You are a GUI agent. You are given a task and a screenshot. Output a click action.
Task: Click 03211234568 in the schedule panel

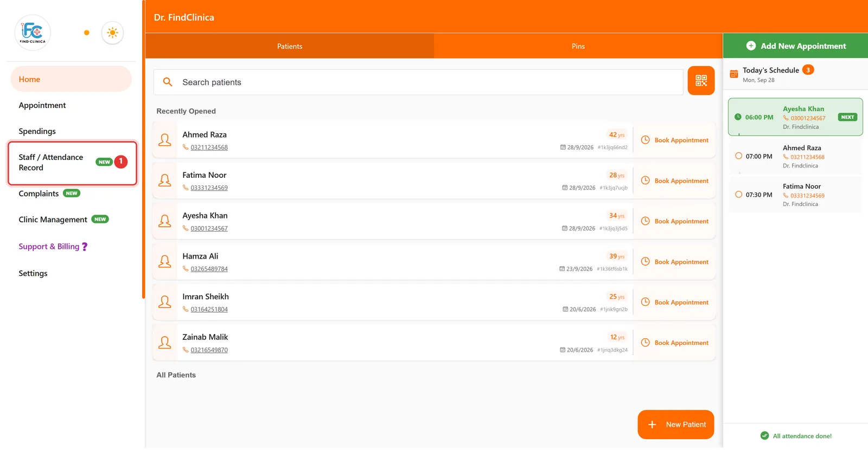[807, 157]
